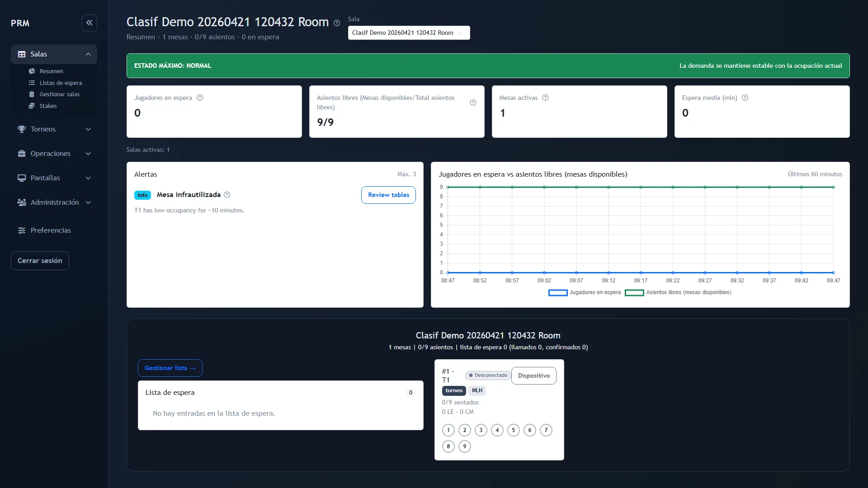The height and width of the screenshot is (488, 868).
Task: Select seat 1 on table T1
Action: (x=448, y=430)
